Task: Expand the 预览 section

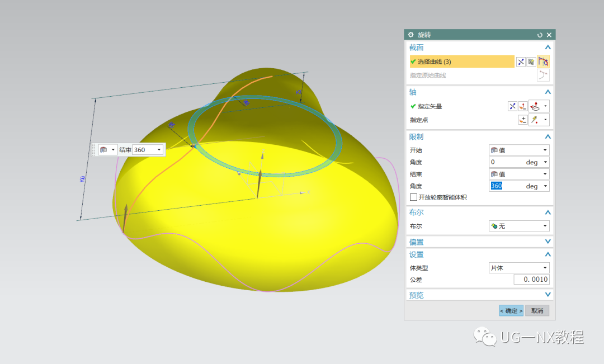Action: tap(548, 295)
